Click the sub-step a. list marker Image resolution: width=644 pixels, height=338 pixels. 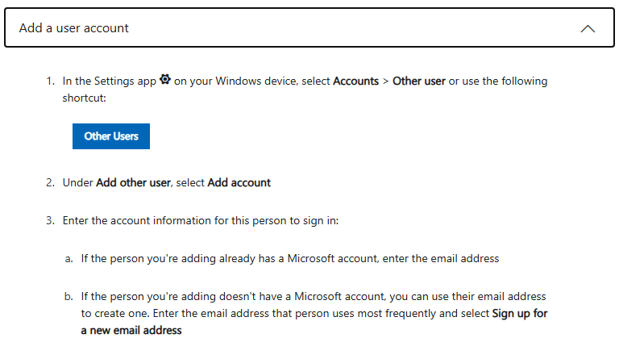[x=69, y=259]
